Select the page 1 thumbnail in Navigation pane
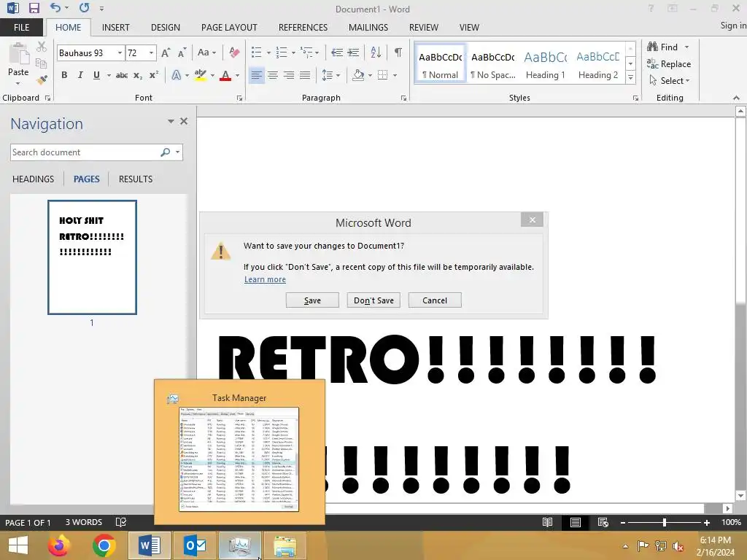The height and width of the screenshot is (560, 747). (x=92, y=257)
